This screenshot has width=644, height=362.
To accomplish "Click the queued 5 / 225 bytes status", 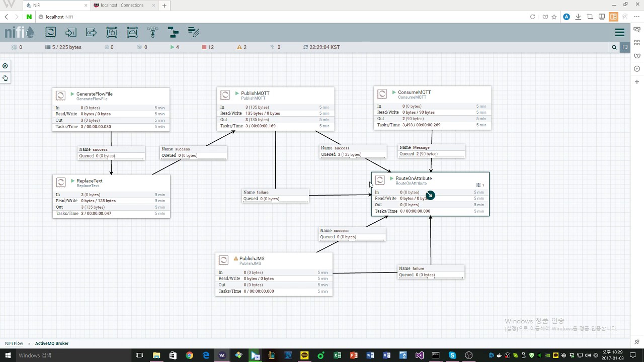I will coord(63,47).
